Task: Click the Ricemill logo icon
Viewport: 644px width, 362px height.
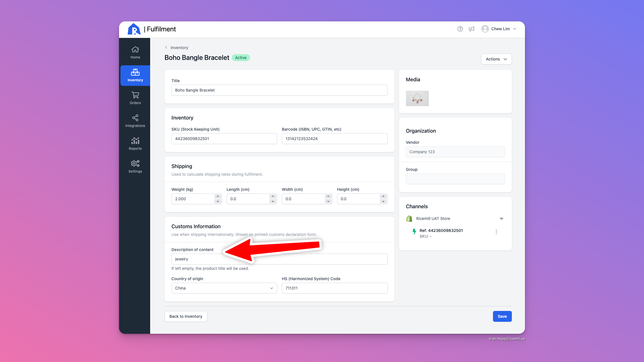Action: coord(134,29)
